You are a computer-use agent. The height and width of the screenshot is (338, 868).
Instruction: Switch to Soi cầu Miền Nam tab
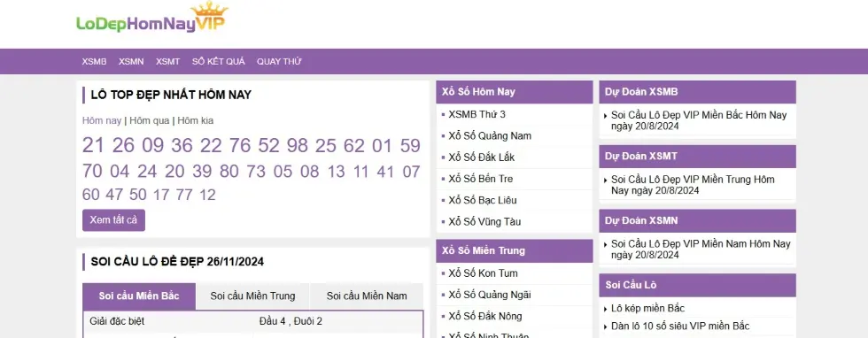[367, 296]
